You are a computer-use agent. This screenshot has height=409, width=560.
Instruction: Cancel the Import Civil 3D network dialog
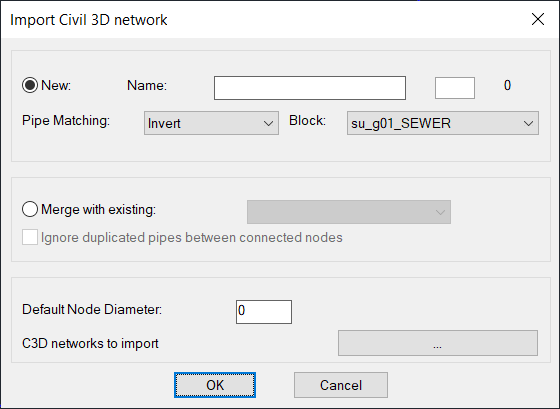tap(341, 385)
